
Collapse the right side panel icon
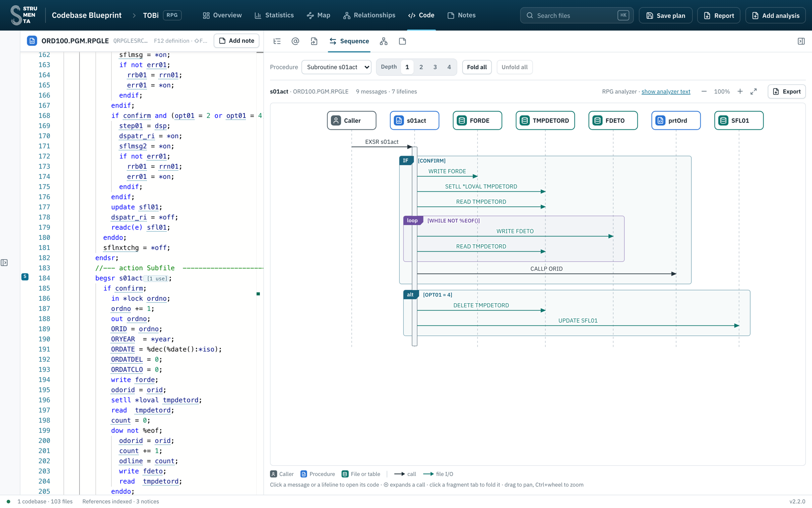point(801,41)
